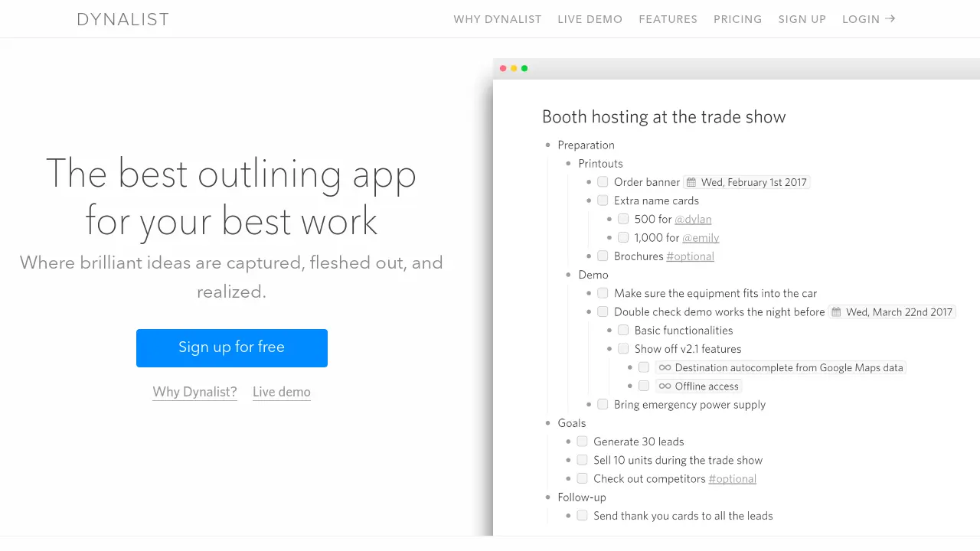
Task: Click the Dynalist logo in the header
Action: 122,19
